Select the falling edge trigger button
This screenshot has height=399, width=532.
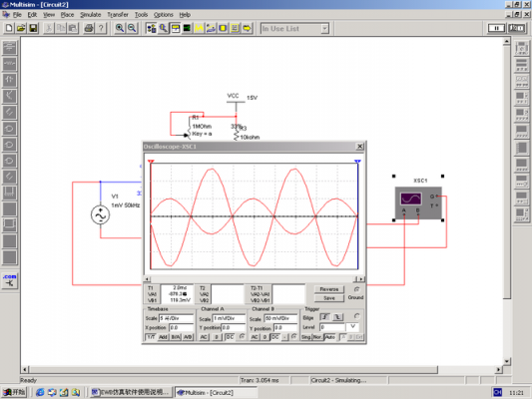coord(337,317)
